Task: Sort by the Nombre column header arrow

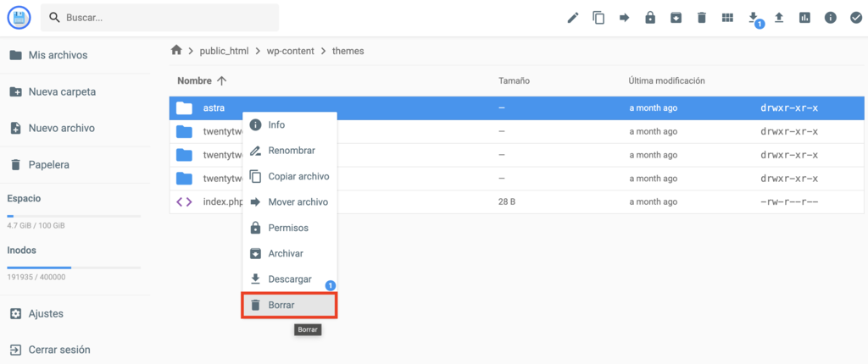Action: click(222, 80)
